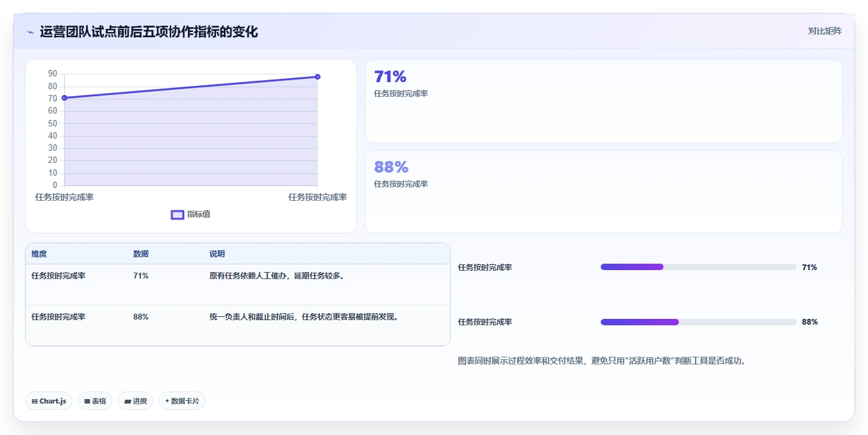
Task: Click the title 运营团队试点前后五项协作指标的变化
Action: [x=149, y=31]
